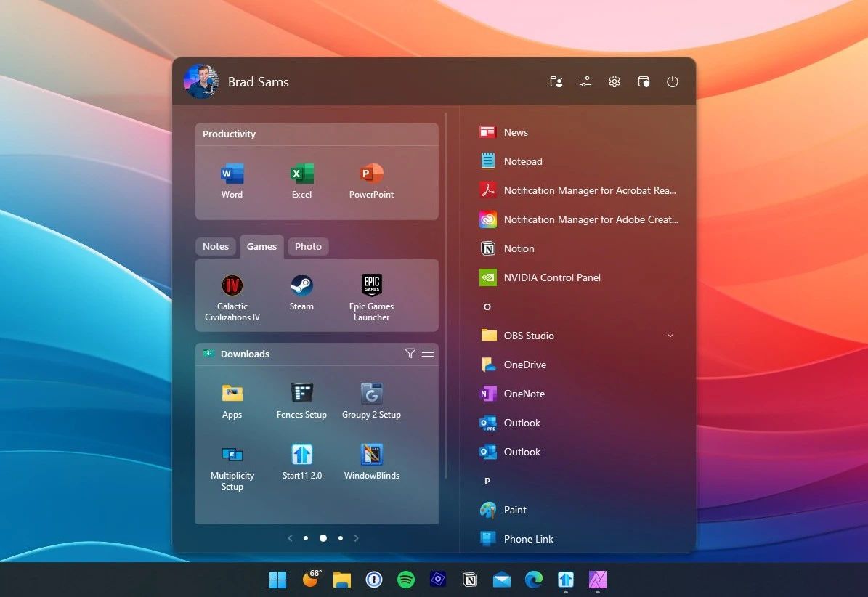
Task: Switch to the Photo tab
Action: point(308,247)
